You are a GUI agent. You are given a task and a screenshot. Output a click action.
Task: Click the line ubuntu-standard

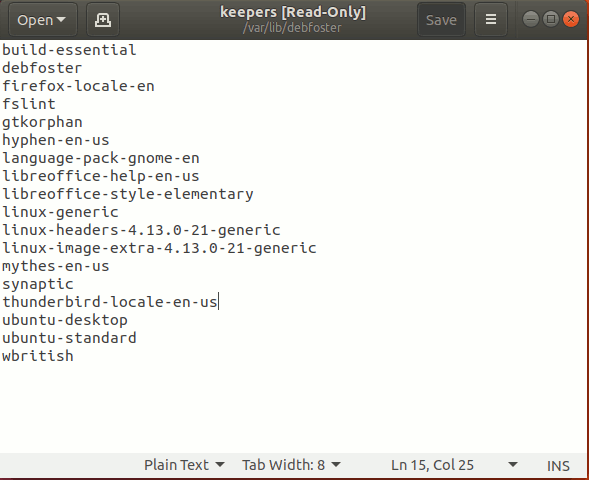pos(69,338)
